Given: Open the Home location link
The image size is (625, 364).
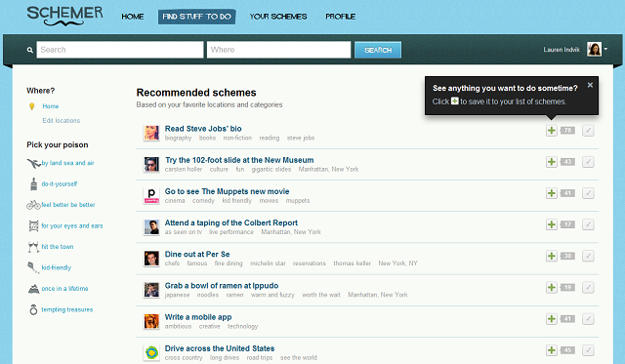Looking at the screenshot, I should coord(51,106).
